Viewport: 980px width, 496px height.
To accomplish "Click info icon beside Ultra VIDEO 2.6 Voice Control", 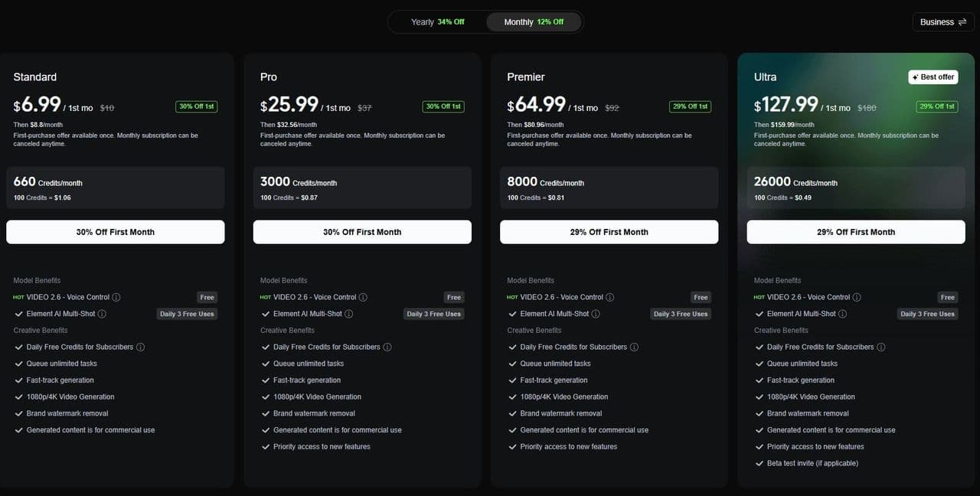I will click(857, 297).
